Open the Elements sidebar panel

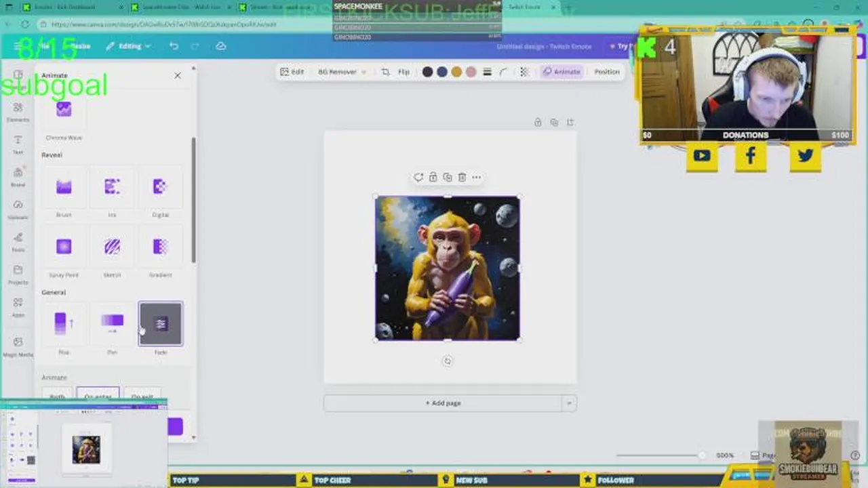[x=18, y=112]
